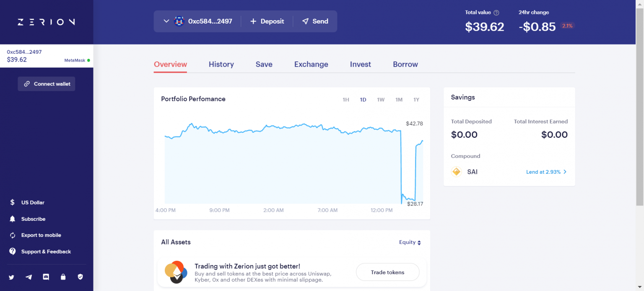Click the dollar sign currency icon
The height and width of the screenshot is (291, 644).
pyautogui.click(x=13, y=202)
